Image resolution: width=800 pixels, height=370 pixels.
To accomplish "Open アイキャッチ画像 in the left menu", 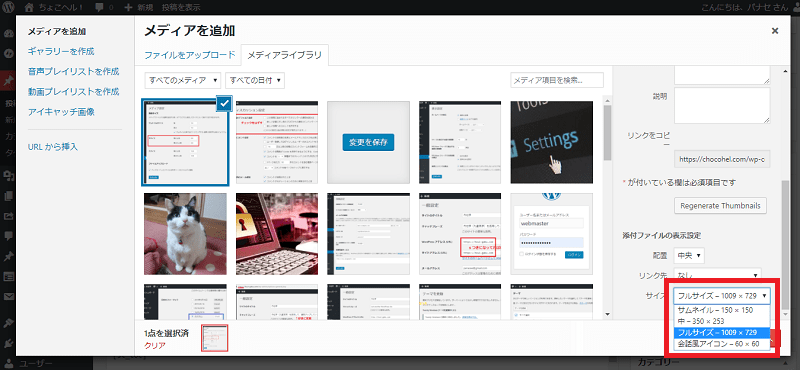I will click(61, 112).
